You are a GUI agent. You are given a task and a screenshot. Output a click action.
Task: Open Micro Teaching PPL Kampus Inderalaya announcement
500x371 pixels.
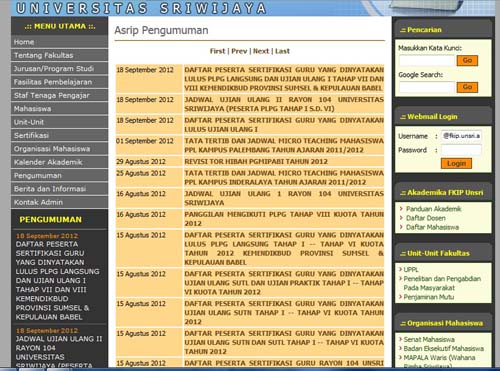pyautogui.click(x=284, y=178)
